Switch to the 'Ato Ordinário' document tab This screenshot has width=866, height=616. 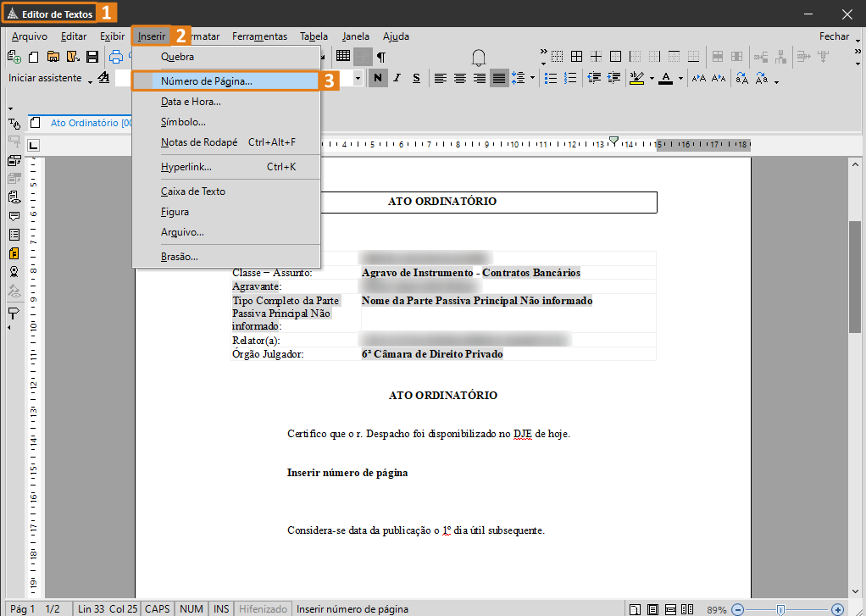tap(83, 123)
